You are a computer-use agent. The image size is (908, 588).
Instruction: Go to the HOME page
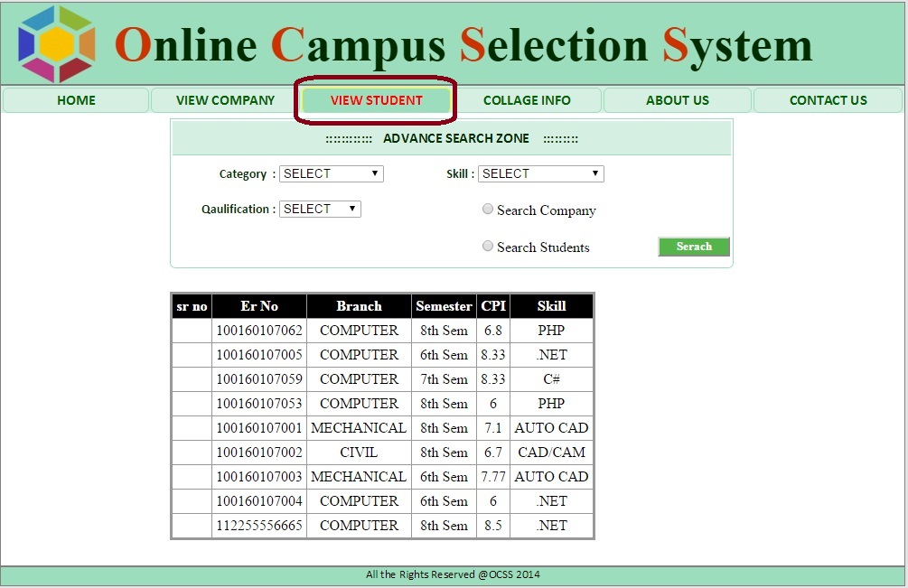(x=76, y=100)
